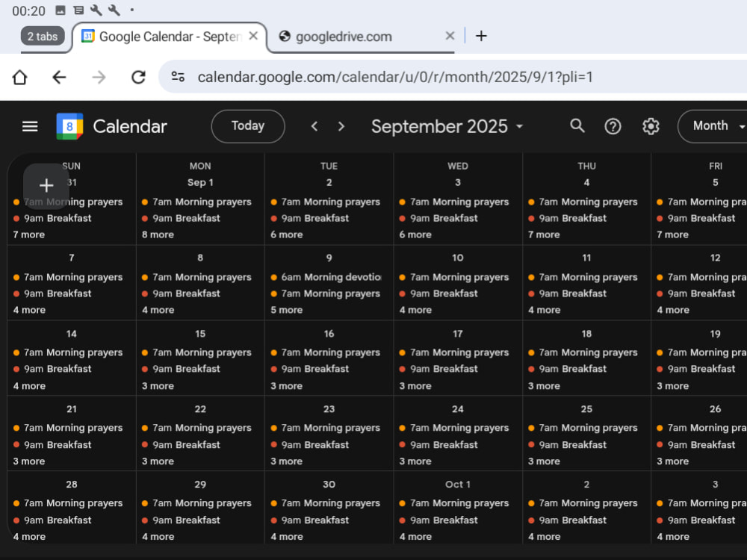Go to next month arrow

tap(341, 126)
